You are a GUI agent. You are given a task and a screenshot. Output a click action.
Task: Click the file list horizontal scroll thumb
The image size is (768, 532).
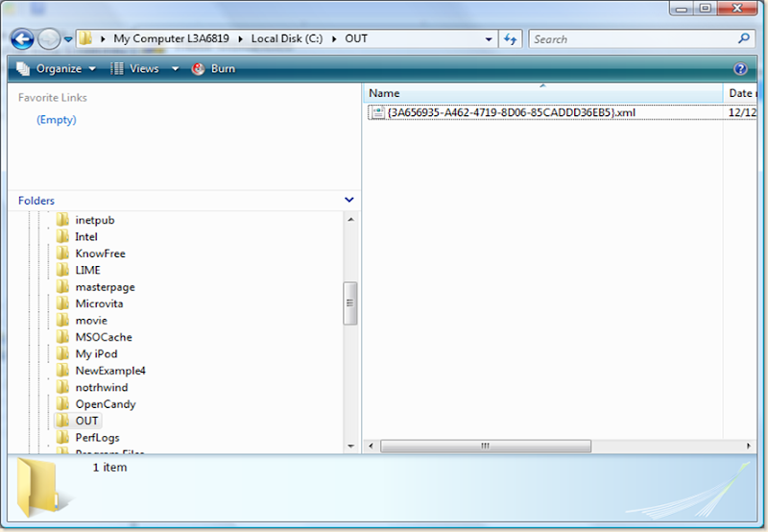coord(486,446)
